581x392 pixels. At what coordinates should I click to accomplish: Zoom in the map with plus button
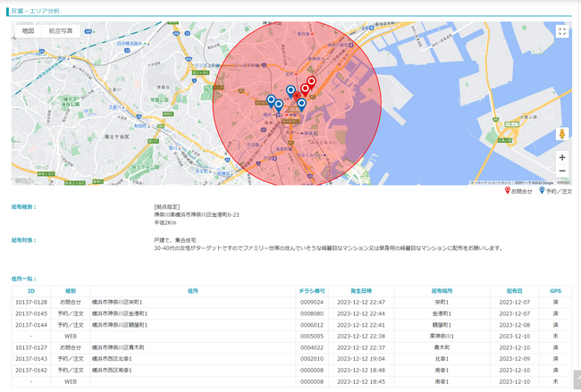pyautogui.click(x=562, y=157)
